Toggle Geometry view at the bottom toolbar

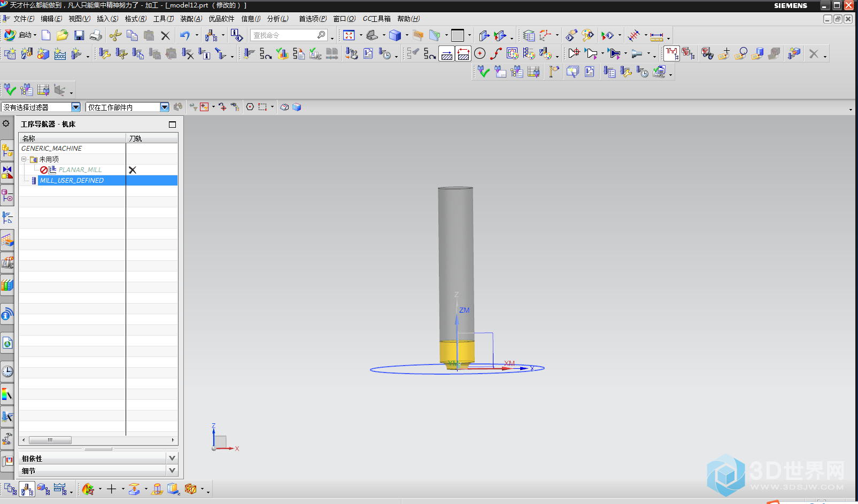pyautogui.click(x=43, y=489)
